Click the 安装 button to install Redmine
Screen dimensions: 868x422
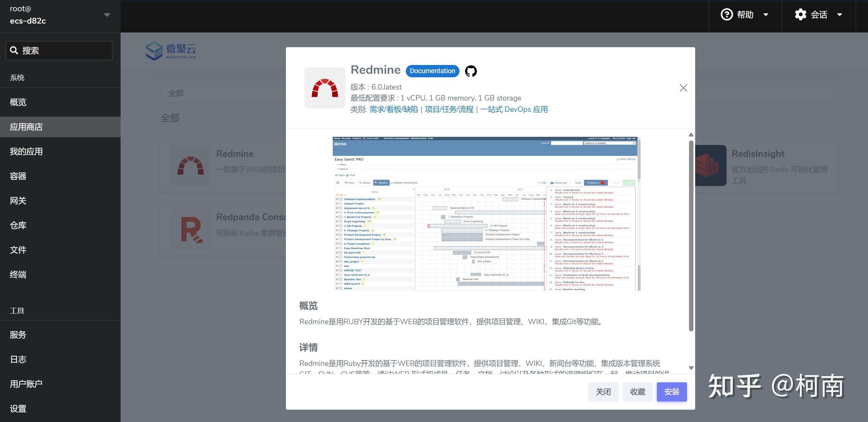(x=672, y=392)
